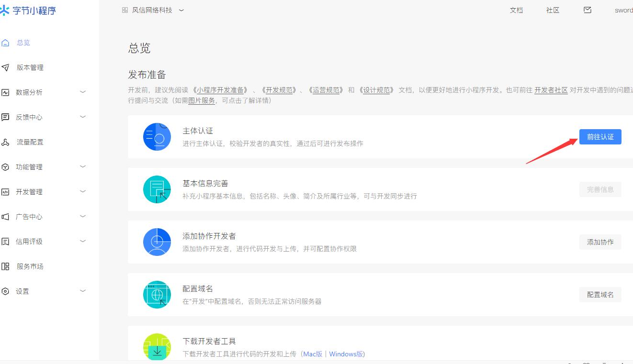Expand the 数据分析 sidebar section
Screen dimensions: 633x364
tap(83, 92)
